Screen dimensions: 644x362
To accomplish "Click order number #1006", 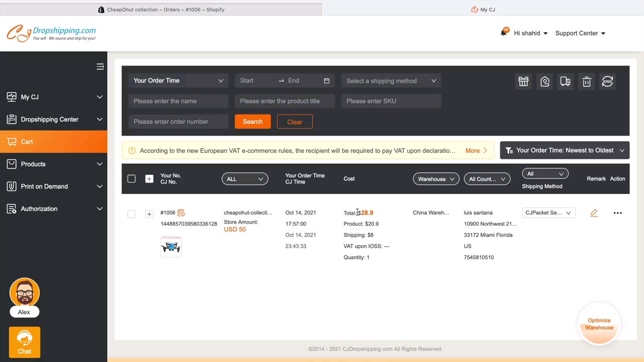I will point(168,213).
